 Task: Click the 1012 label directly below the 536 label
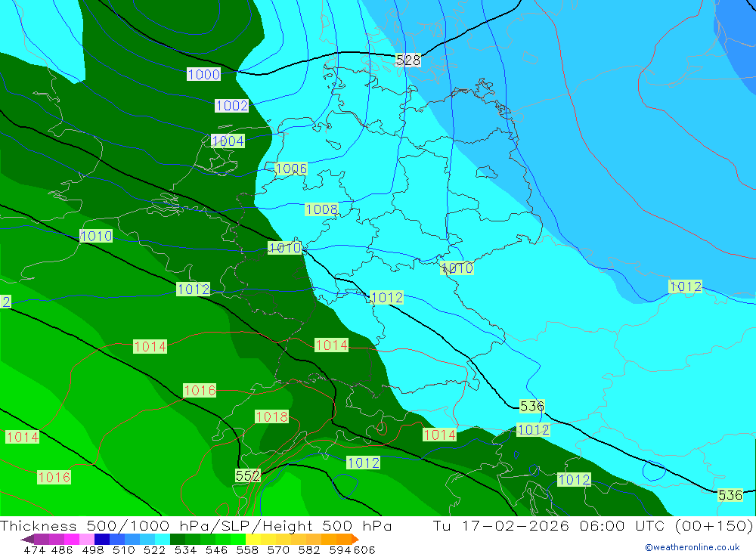click(x=533, y=429)
